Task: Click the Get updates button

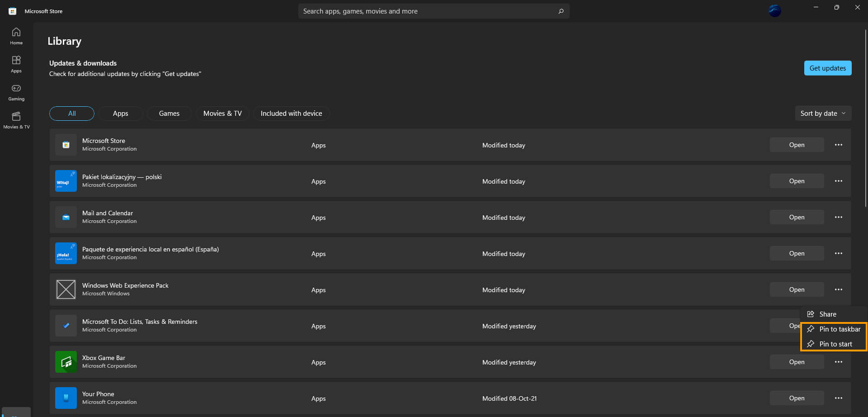Action: coord(828,68)
